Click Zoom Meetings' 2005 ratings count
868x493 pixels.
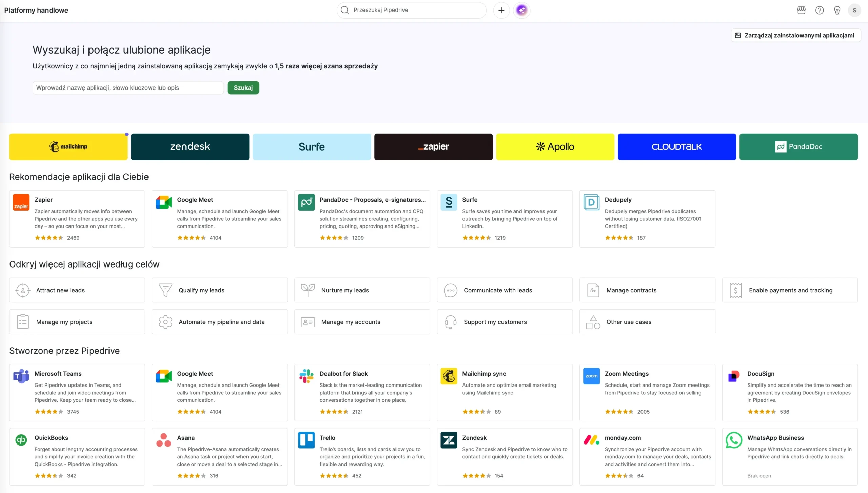point(643,412)
